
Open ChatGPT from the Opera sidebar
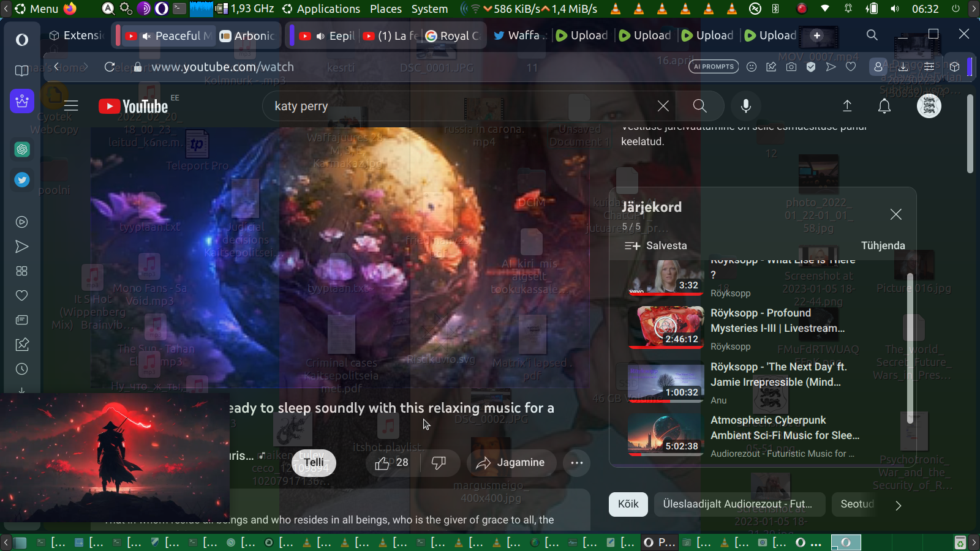point(22,149)
